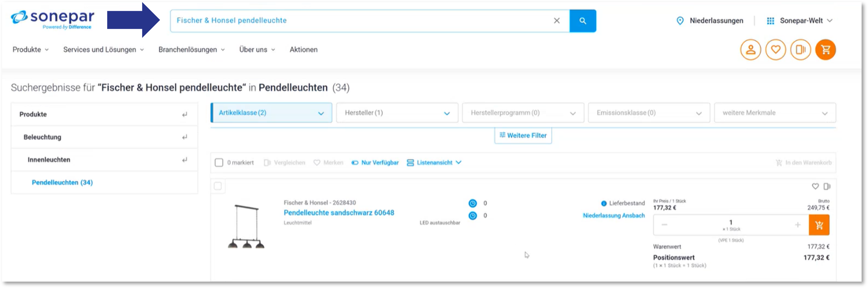Click Merken in the list toolbar
This screenshot has height=288, width=868.
point(328,163)
